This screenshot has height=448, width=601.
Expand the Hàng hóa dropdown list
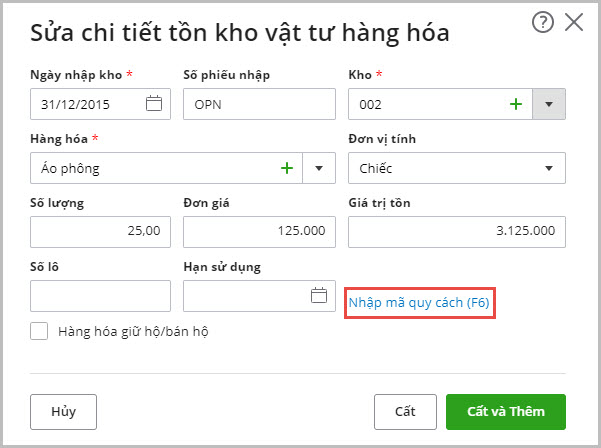coord(320,168)
